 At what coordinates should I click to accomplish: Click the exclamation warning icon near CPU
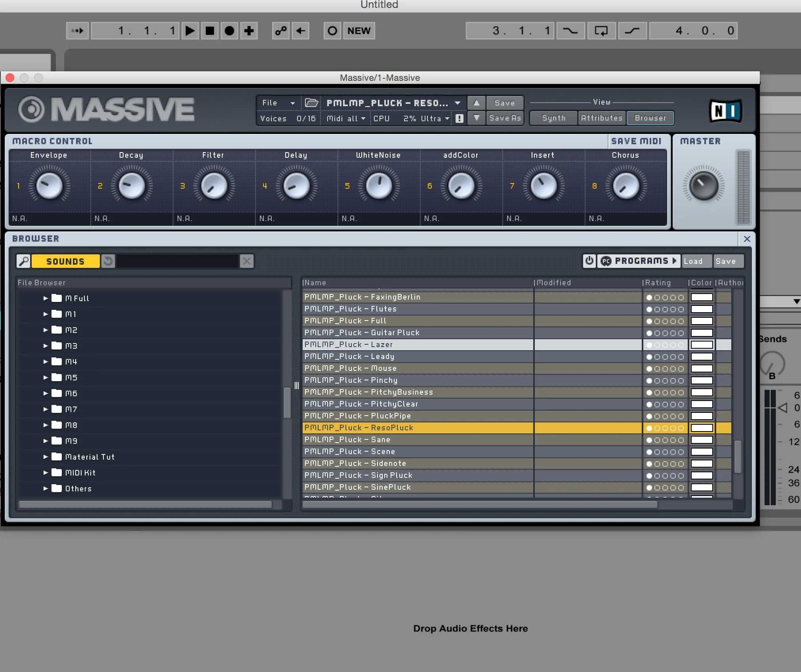pyautogui.click(x=460, y=118)
